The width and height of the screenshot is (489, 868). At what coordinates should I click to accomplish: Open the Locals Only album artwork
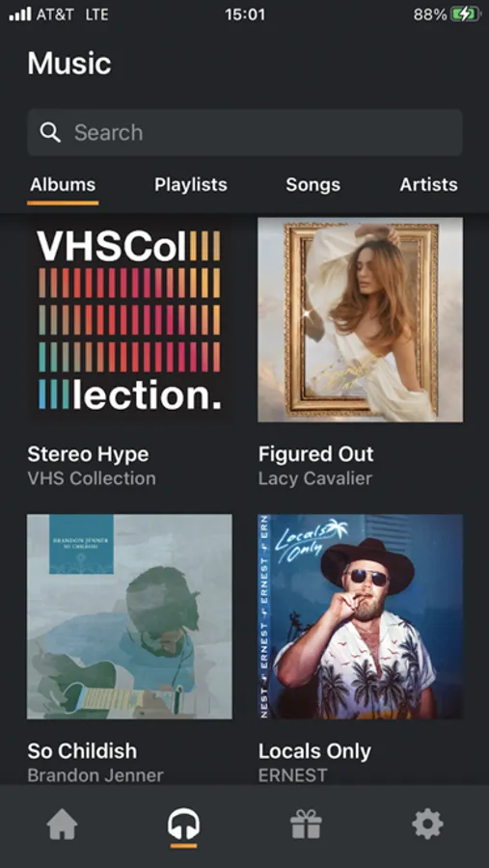(x=361, y=616)
